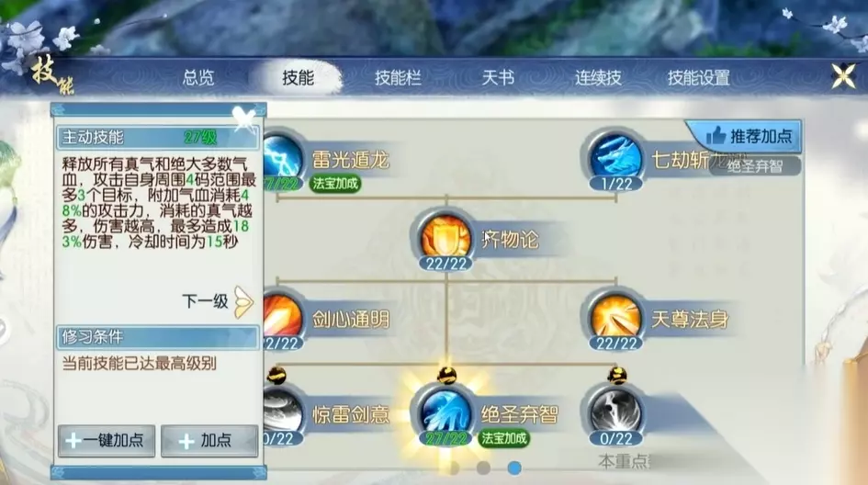
Task: Choose the 天尊法身 skill icon
Action: [x=615, y=317]
